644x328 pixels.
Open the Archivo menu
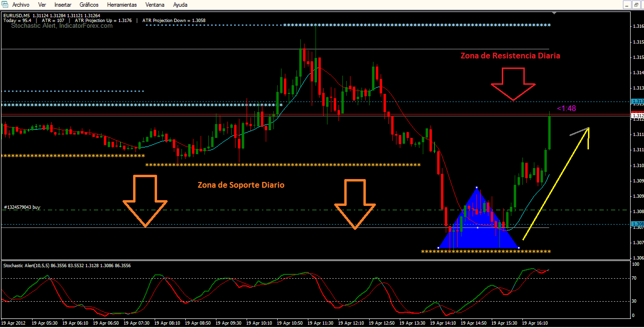pyautogui.click(x=21, y=4)
